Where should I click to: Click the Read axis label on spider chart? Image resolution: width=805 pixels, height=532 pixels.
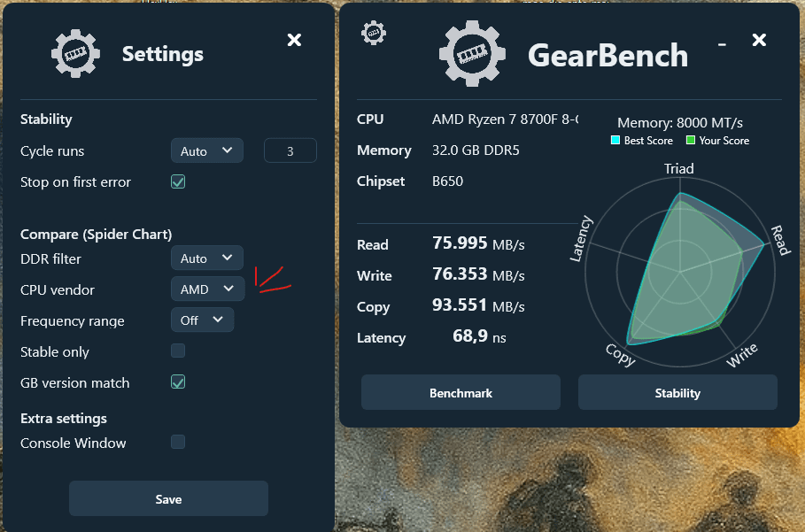(780, 240)
